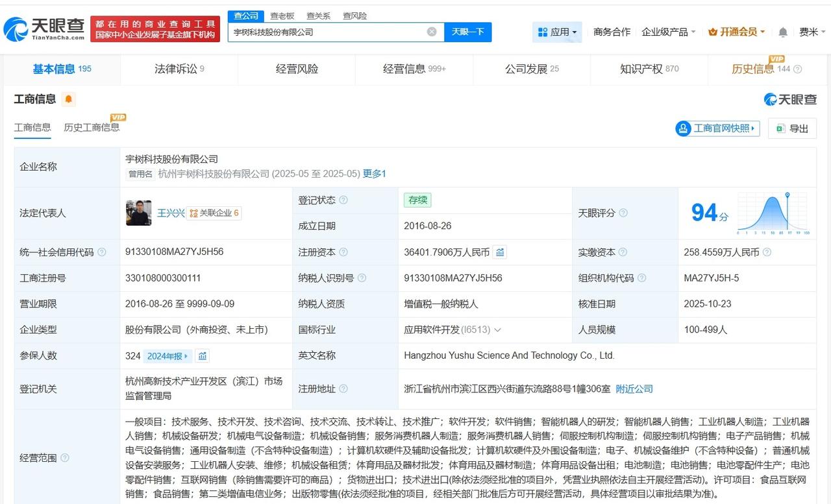Switch to the 查老板 search tab
This screenshot has height=504, width=831.
(x=282, y=16)
